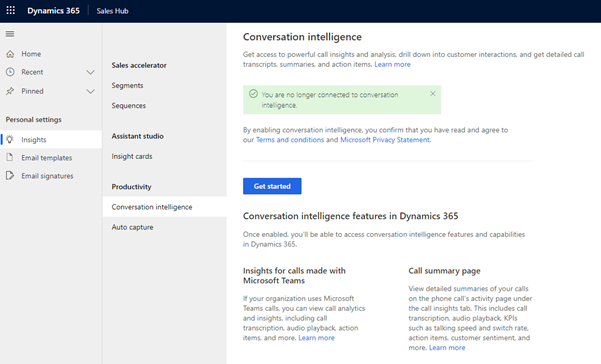Open Learn more about Call summary page
Screen dimensions: 601x364
click(x=447, y=348)
